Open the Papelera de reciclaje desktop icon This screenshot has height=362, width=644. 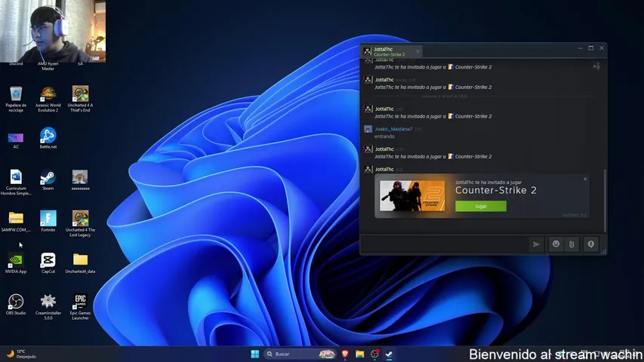click(x=16, y=99)
